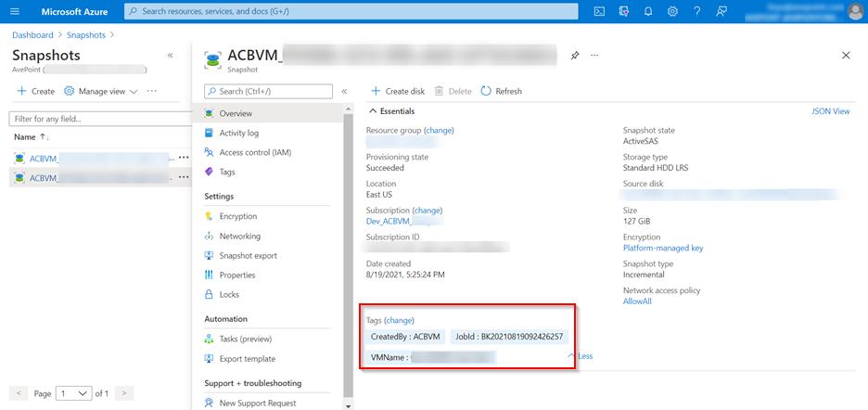Click the Tags change link
Screen dimensions: 868x410
click(399, 320)
